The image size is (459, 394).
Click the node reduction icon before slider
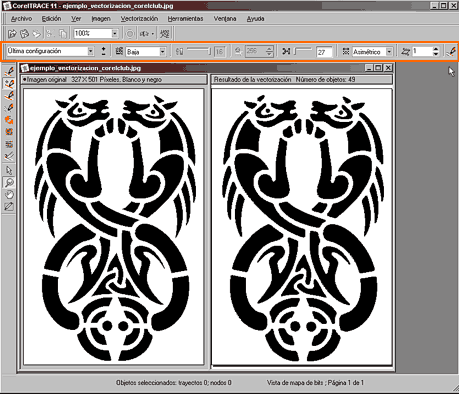click(286, 51)
